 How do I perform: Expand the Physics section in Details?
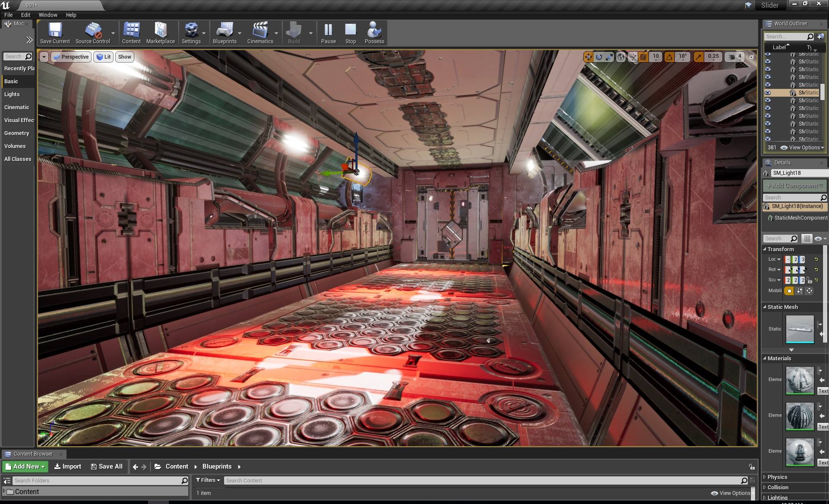(777, 477)
